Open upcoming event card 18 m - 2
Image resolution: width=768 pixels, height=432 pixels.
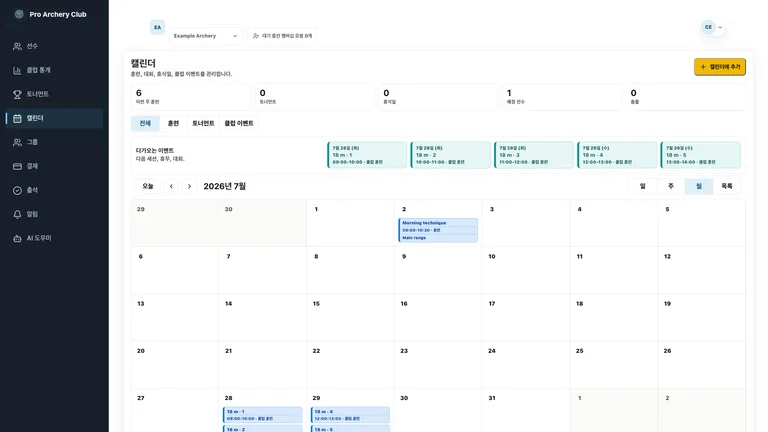[450, 155]
